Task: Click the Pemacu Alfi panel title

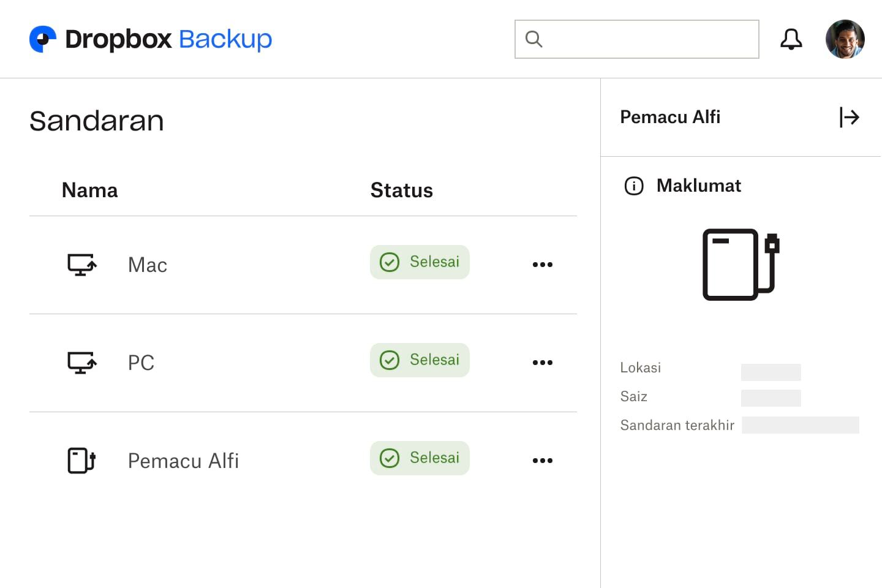Action: coord(670,117)
